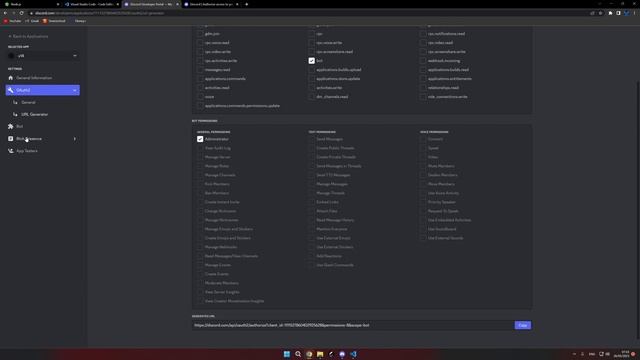The width and height of the screenshot is (640, 360).
Task: Reload the page with the refresh icon
Action: 22,13
